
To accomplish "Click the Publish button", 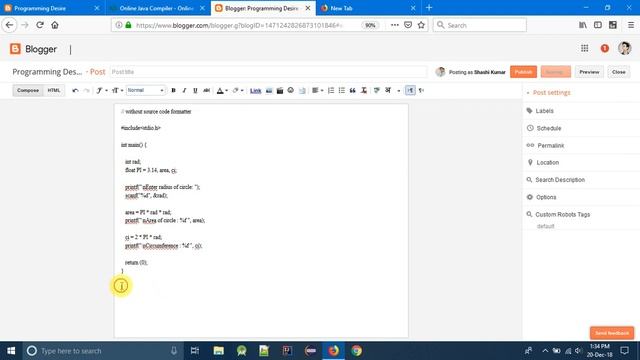I will pyautogui.click(x=523, y=72).
